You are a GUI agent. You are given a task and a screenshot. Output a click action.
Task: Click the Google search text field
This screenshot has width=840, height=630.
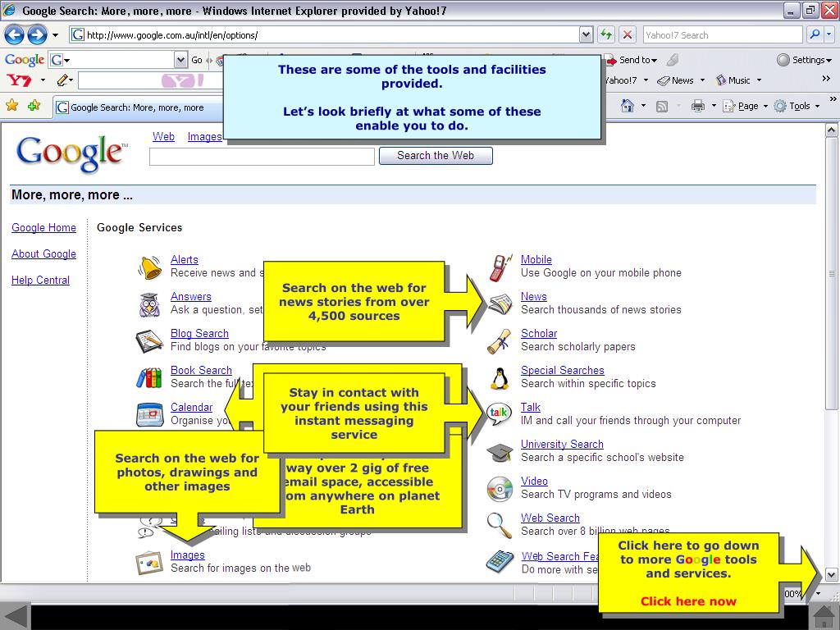[262, 157]
